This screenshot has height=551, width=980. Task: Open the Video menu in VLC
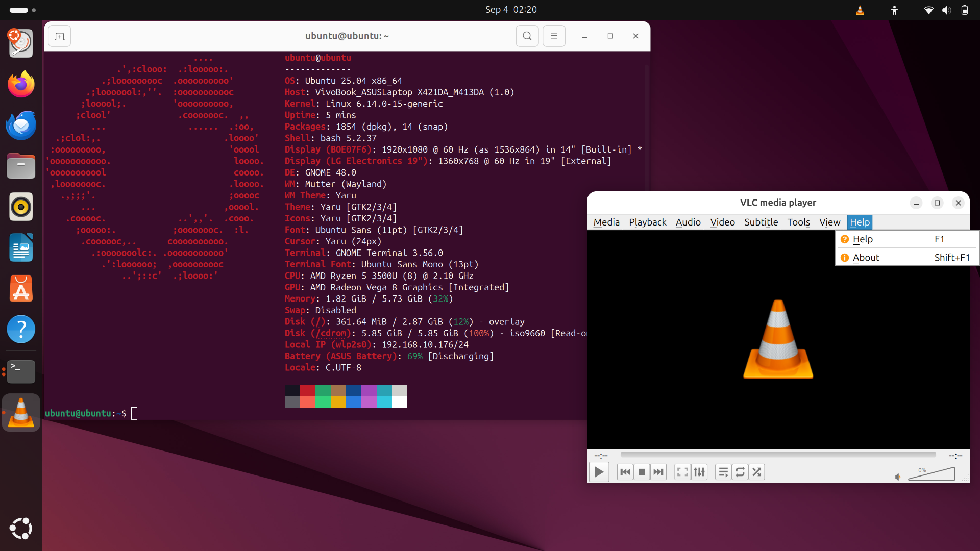[x=722, y=222]
